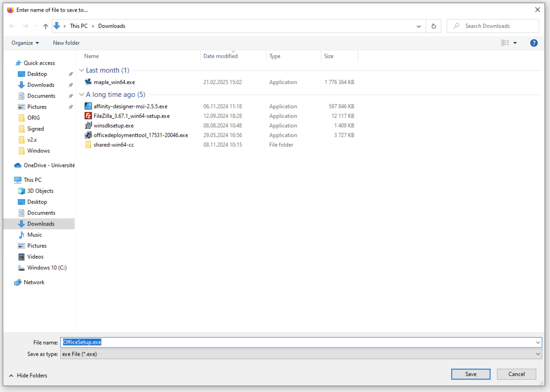Select maple_win64.exe file

[114, 82]
